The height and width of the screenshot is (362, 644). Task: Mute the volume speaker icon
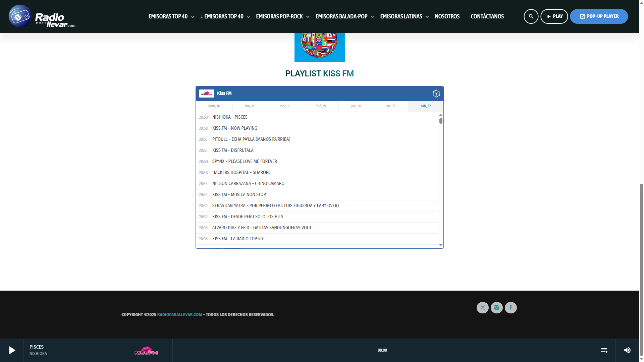[x=627, y=350]
